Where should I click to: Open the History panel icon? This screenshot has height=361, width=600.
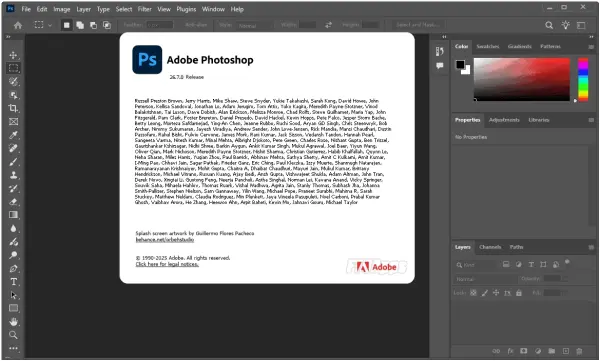440,51
